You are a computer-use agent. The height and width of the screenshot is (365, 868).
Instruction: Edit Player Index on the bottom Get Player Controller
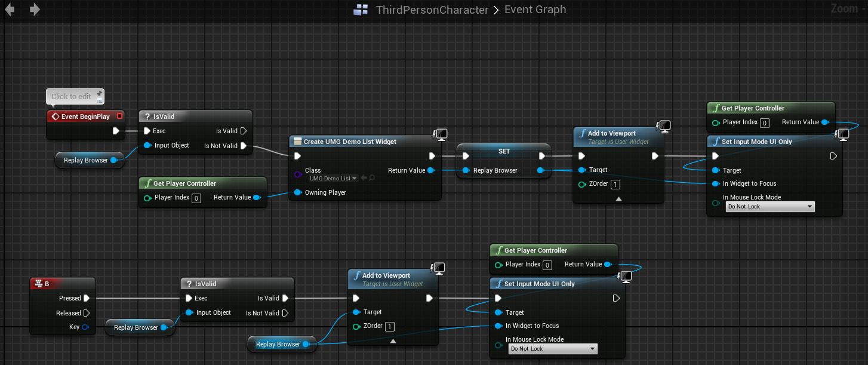pyautogui.click(x=547, y=265)
